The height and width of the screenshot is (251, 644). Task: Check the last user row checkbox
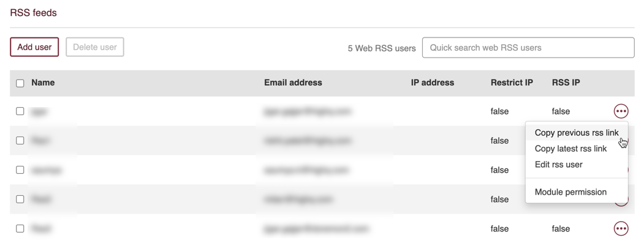[x=20, y=229]
